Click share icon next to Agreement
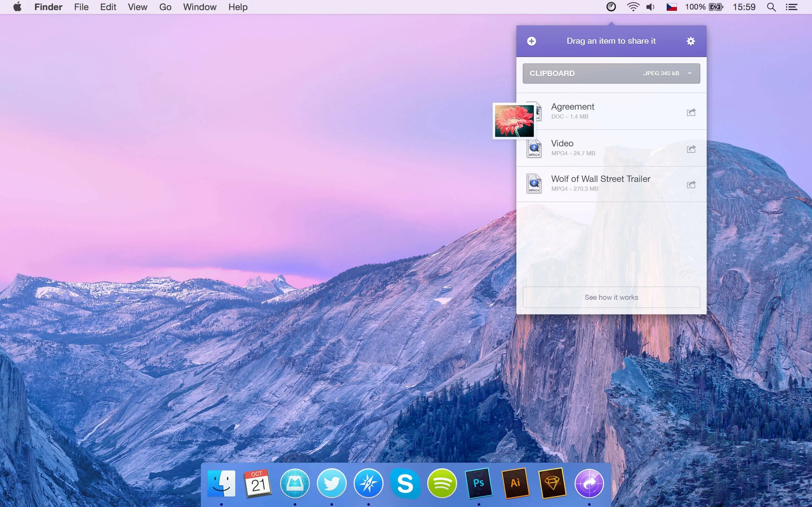The image size is (812, 507). click(x=691, y=112)
